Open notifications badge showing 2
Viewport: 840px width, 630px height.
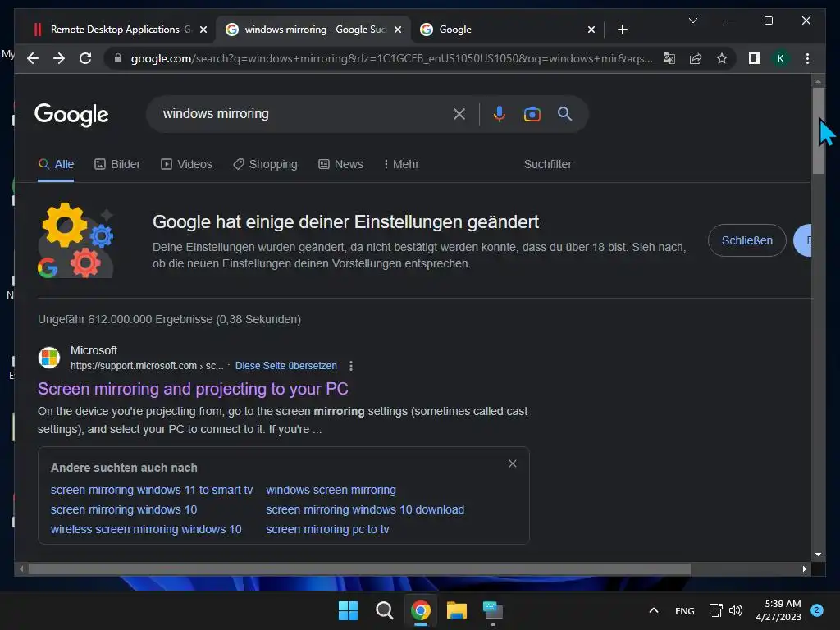[817, 610]
